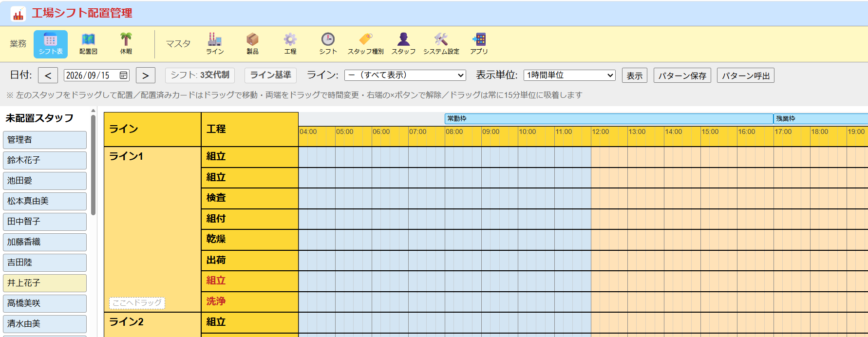Select staff card 田中智子
Screen dimensions: 868x337
click(45, 222)
